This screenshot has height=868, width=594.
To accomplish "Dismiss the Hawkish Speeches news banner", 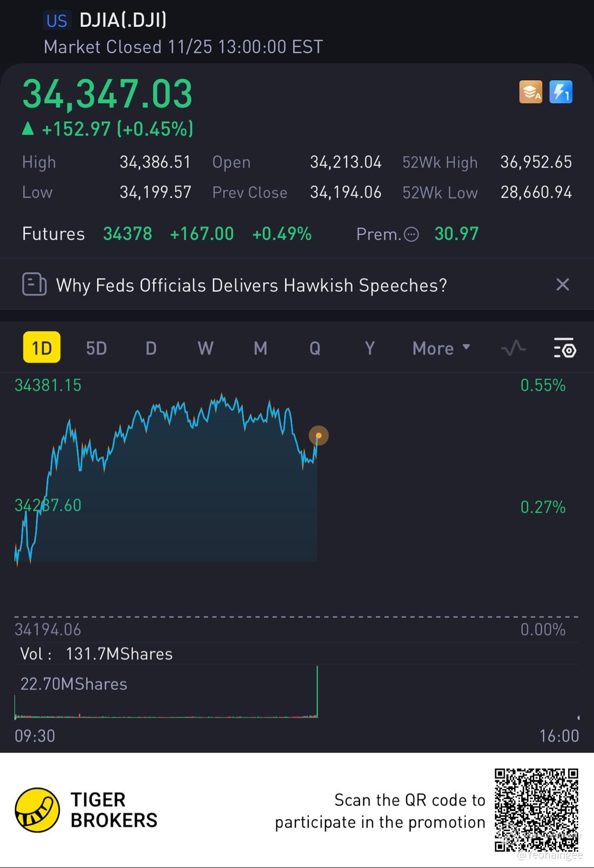I will [x=563, y=285].
